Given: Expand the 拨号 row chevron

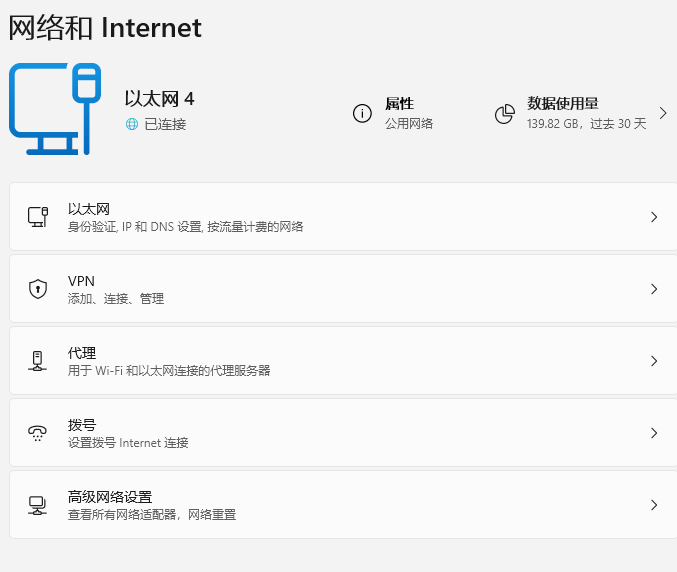Looking at the screenshot, I should pos(654,433).
